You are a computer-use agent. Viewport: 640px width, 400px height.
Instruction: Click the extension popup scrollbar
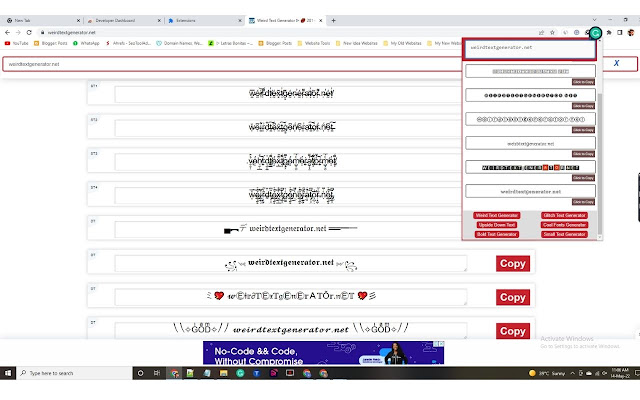click(600, 163)
